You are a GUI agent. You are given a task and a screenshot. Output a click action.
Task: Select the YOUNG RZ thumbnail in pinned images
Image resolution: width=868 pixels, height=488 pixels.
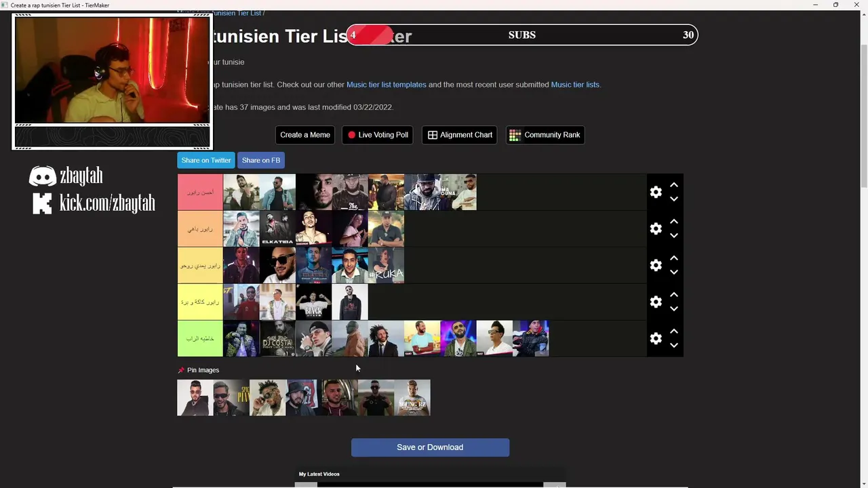412,398
